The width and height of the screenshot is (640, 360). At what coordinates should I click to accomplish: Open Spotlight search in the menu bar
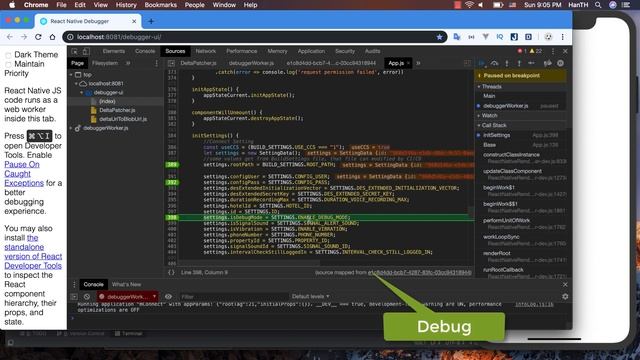(598, 5)
